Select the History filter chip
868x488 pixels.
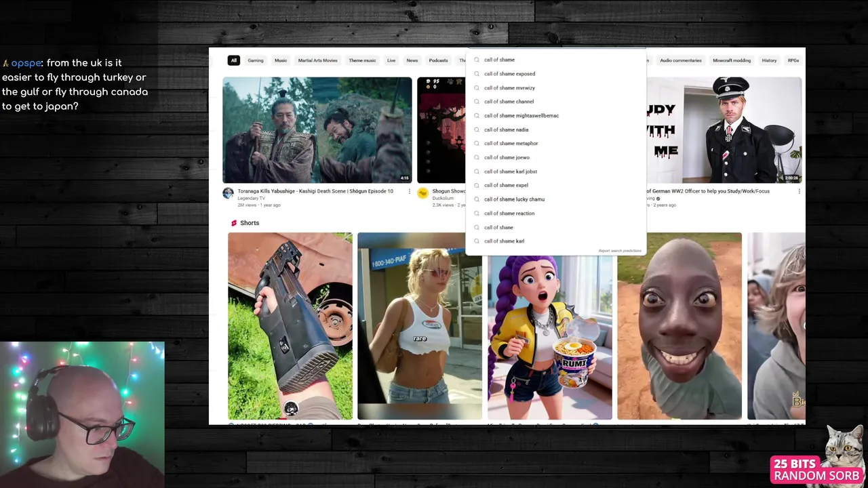tap(769, 60)
